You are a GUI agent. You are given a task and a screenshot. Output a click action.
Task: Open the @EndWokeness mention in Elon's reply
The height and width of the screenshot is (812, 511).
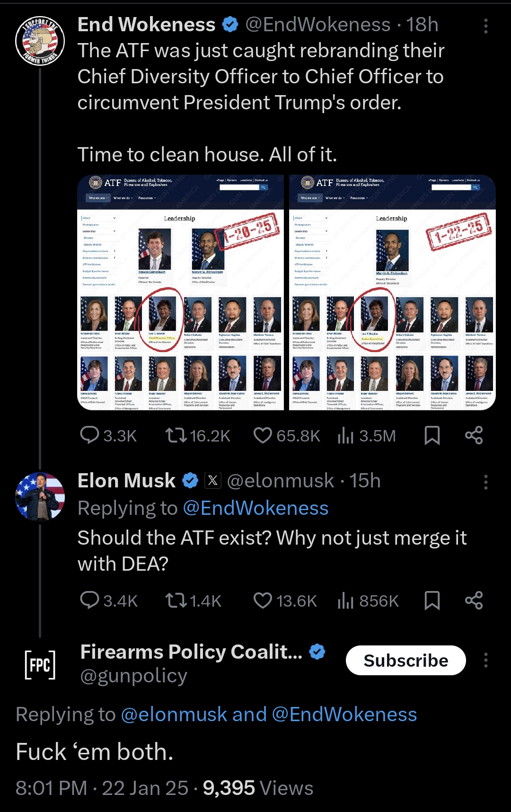[255, 508]
